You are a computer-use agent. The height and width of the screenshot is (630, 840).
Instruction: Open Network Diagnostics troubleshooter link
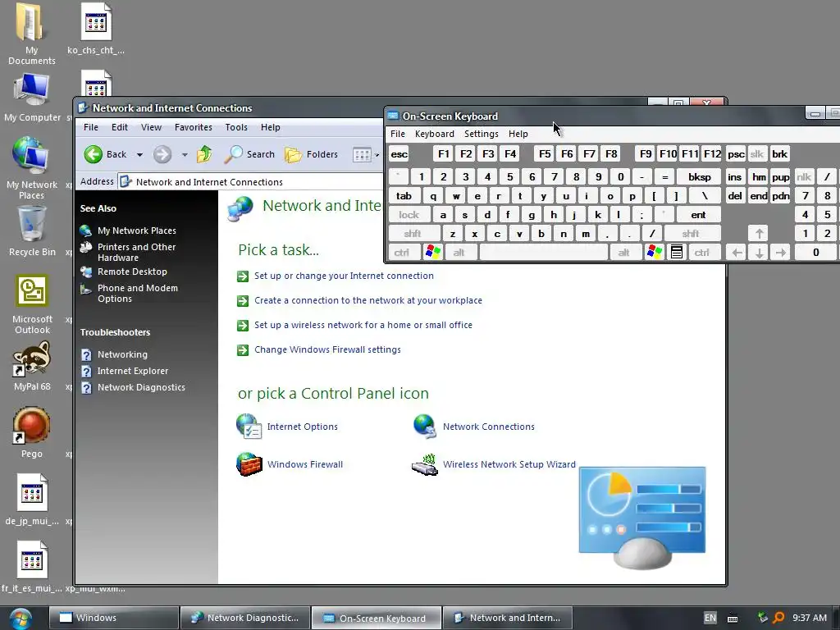141,387
